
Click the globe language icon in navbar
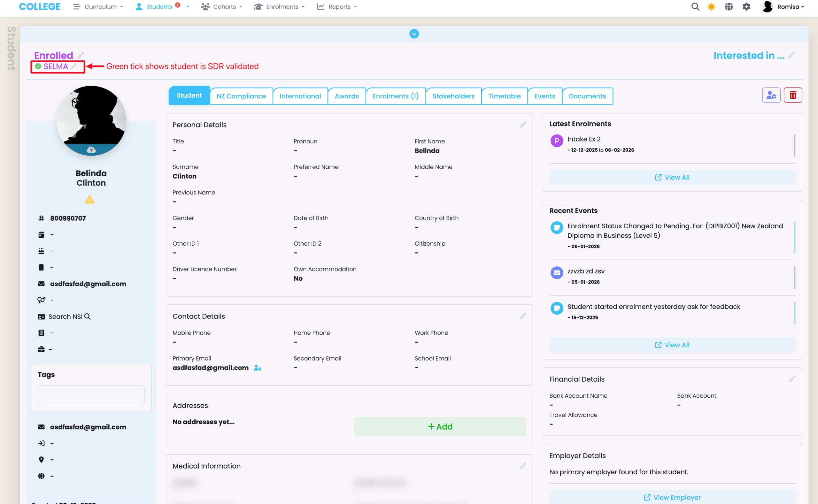pyautogui.click(x=729, y=7)
